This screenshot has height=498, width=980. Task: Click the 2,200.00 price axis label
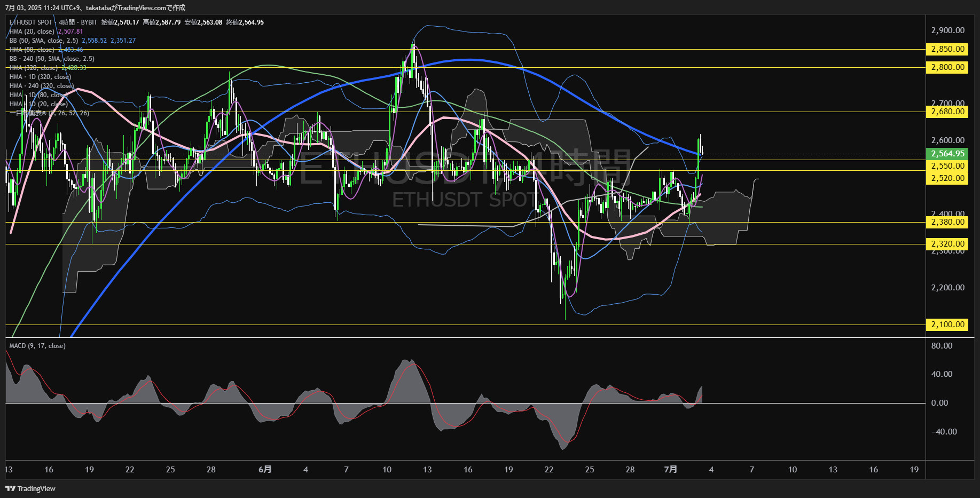click(x=947, y=288)
